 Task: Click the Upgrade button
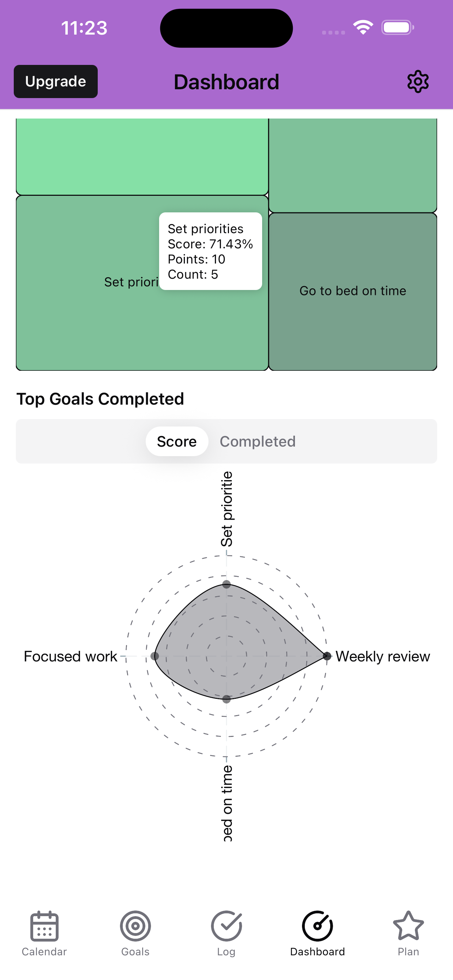pos(55,81)
